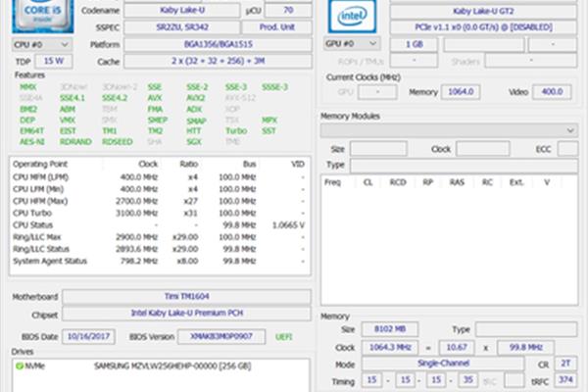588x392 pixels.
Task: Click the Timing field showing 35
Action: (x=467, y=380)
